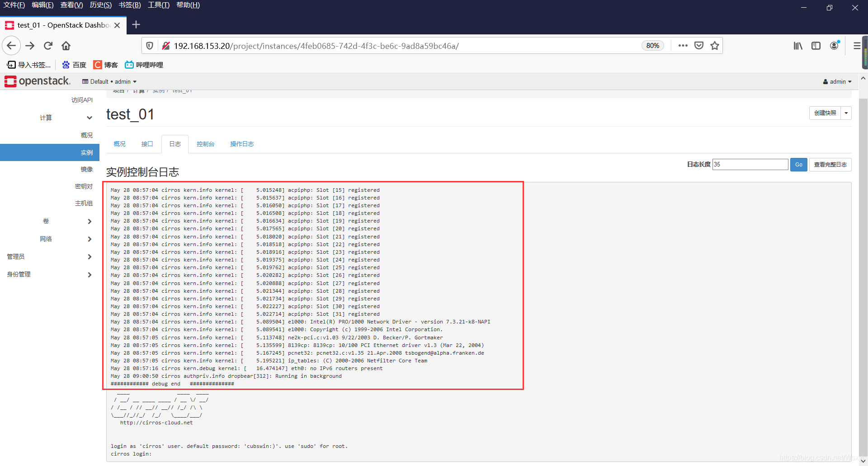The width and height of the screenshot is (868, 466).
Task: Switch to 接口 tab
Action: [x=147, y=144]
